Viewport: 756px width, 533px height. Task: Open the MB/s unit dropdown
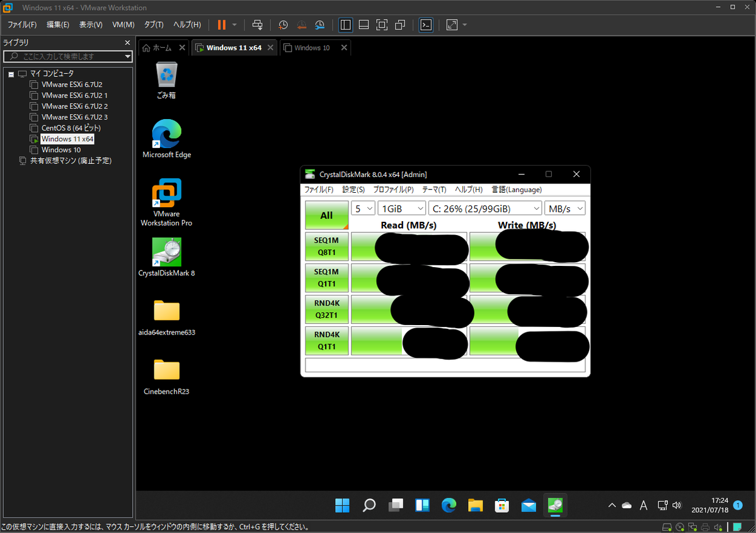[565, 209]
